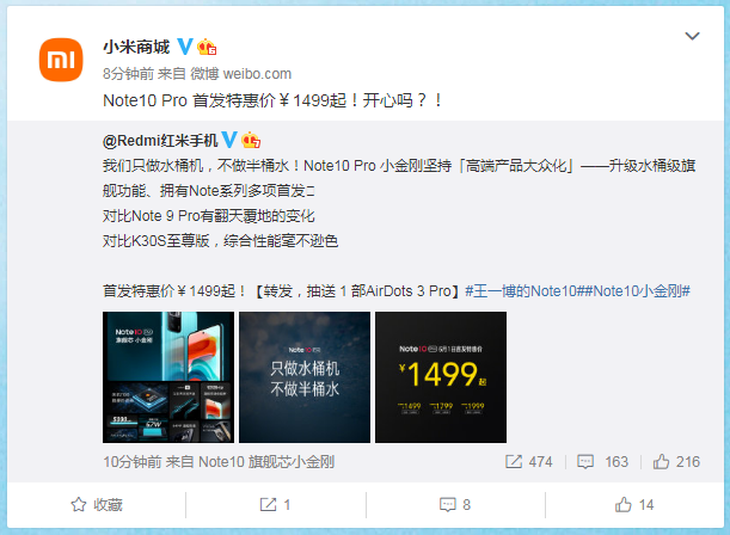Screen dimensions: 730x535
Task: Click the 收藏 favorite star button
Action: pyautogui.click(x=96, y=505)
